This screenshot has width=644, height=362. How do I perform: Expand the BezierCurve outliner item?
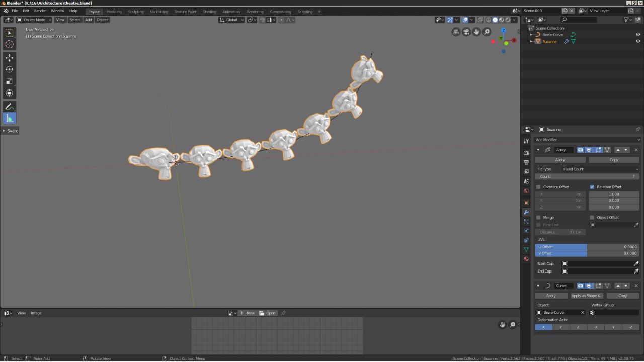531,35
